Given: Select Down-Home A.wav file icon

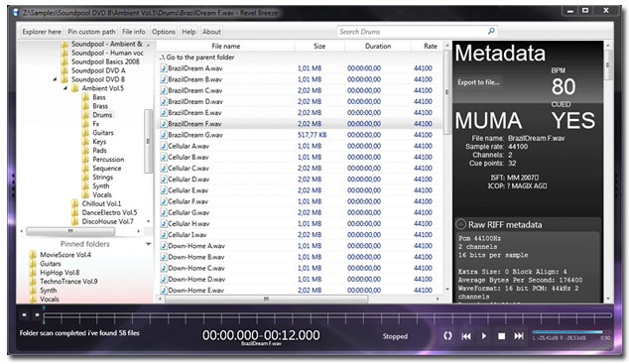Looking at the screenshot, I should 164,246.
